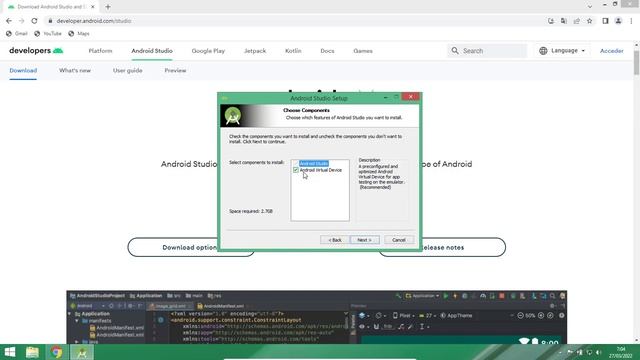Select the Preview sub-tab

pos(176,70)
